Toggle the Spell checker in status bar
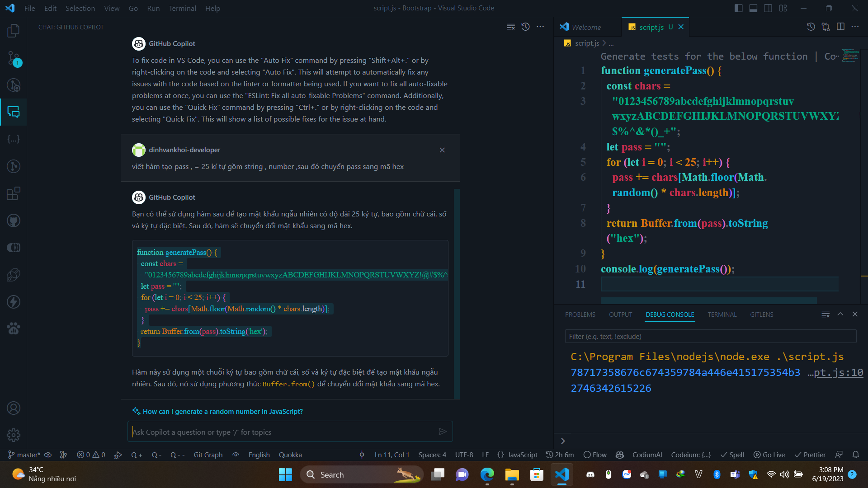Image resolution: width=868 pixels, height=488 pixels. pos(732,455)
